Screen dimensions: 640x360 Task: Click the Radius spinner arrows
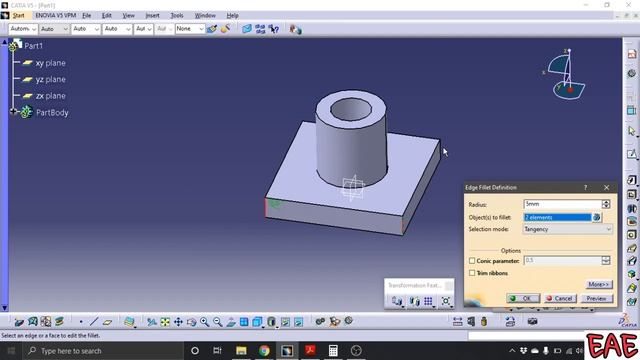(x=606, y=204)
